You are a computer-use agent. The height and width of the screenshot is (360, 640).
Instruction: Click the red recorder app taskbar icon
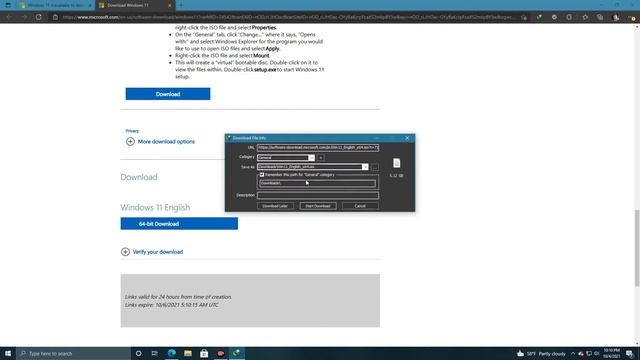220,353
